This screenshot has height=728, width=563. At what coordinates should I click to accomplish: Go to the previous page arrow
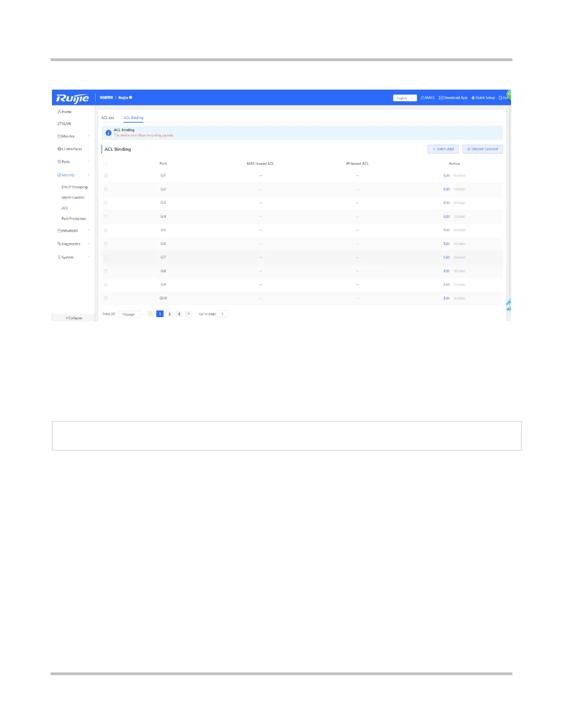tap(150, 314)
